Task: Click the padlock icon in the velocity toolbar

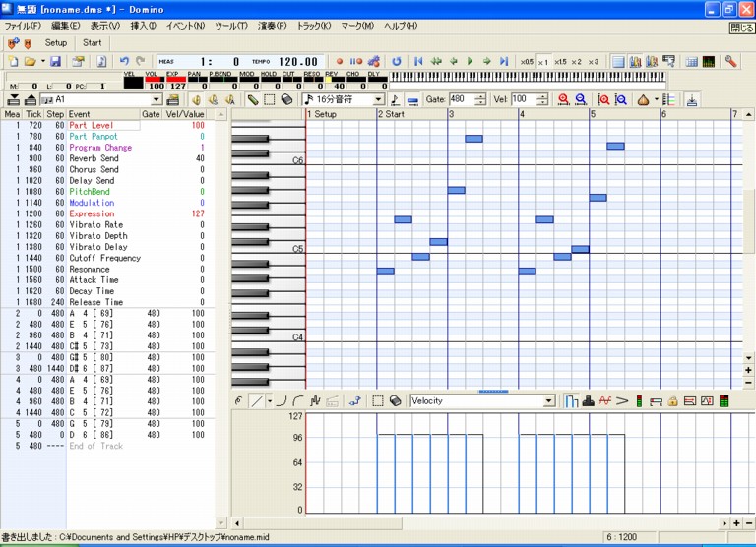Action: coord(672,401)
